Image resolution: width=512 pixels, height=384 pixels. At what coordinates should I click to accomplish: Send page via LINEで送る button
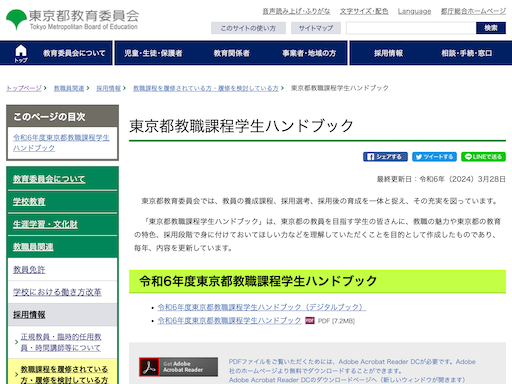coord(483,157)
